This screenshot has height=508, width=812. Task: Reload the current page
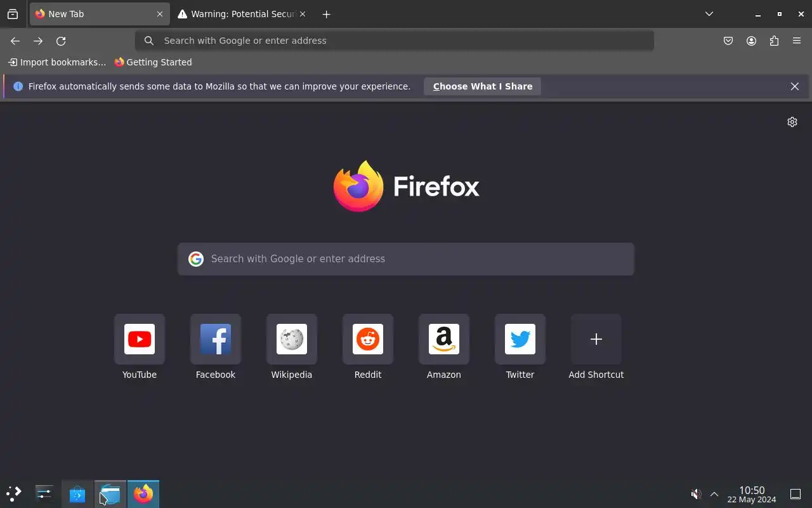(61, 41)
